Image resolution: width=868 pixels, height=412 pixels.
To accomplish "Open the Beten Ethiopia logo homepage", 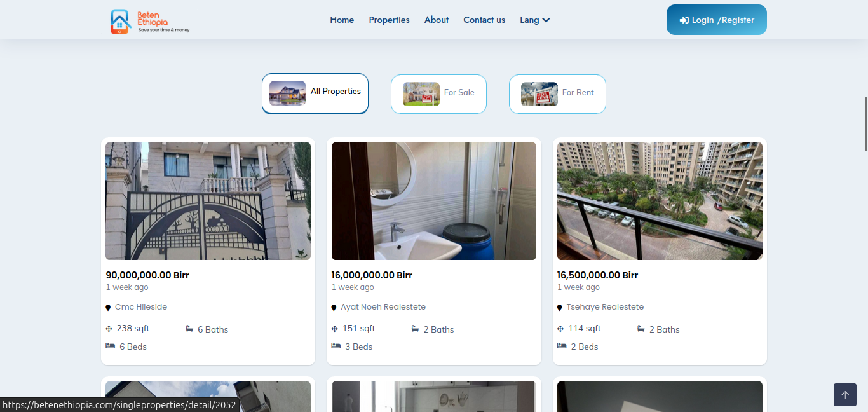I will (150, 21).
